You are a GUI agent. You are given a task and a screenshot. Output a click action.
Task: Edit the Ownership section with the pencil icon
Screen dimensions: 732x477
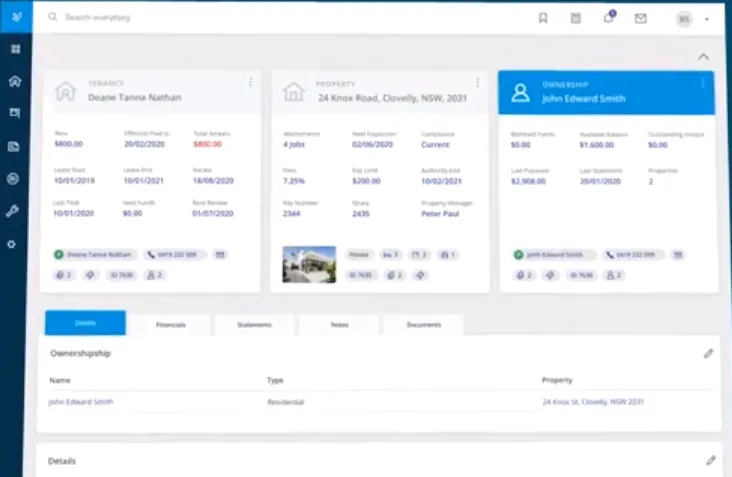[x=708, y=354]
